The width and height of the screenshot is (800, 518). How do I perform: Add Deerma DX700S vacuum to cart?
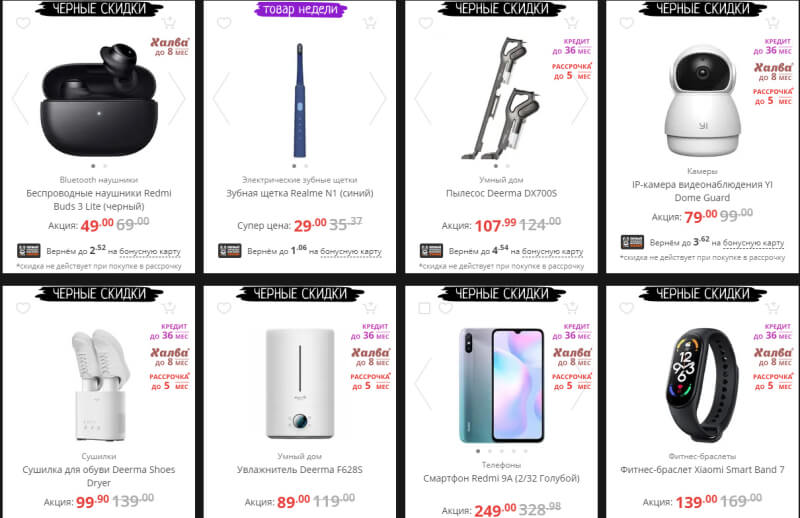click(571, 23)
